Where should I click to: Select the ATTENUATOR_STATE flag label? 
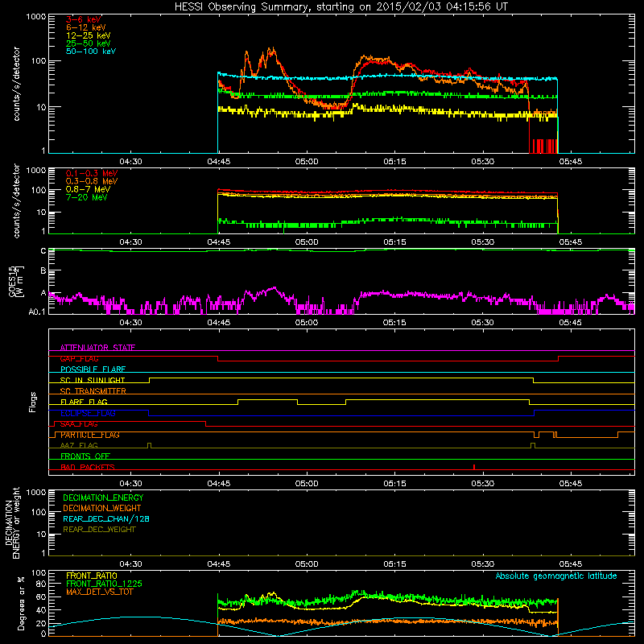[x=97, y=348]
